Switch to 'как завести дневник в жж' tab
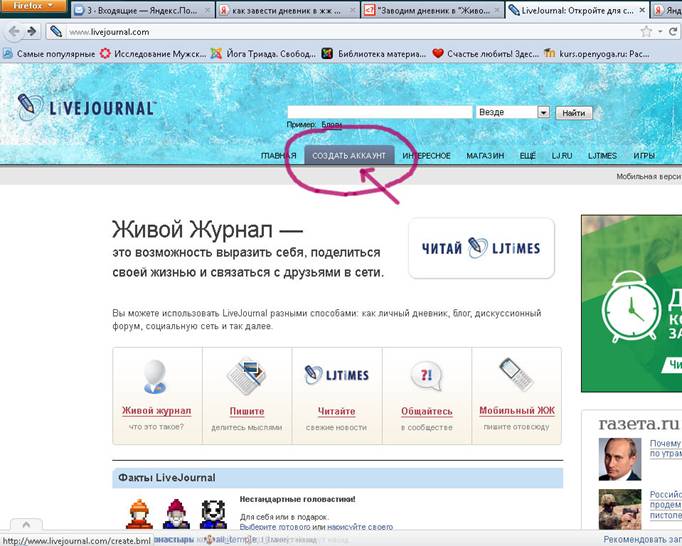Viewport: 682px width, 546px height. (286, 10)
